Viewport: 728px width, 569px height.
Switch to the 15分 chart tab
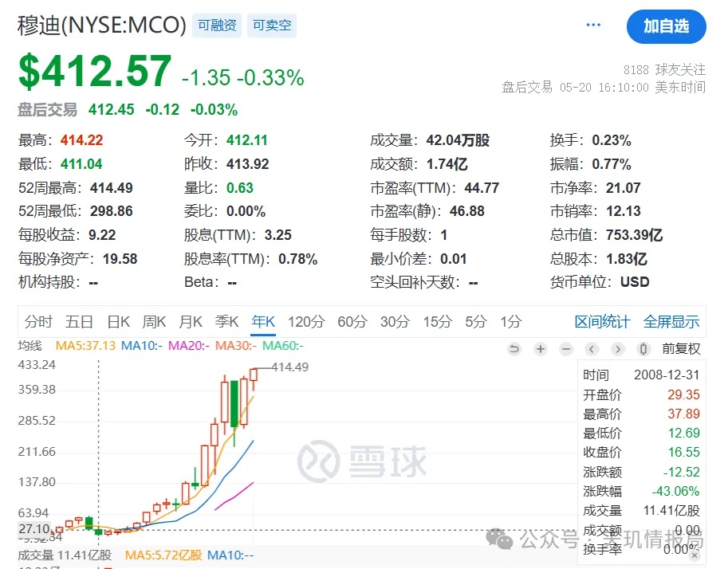coord(437,322)
